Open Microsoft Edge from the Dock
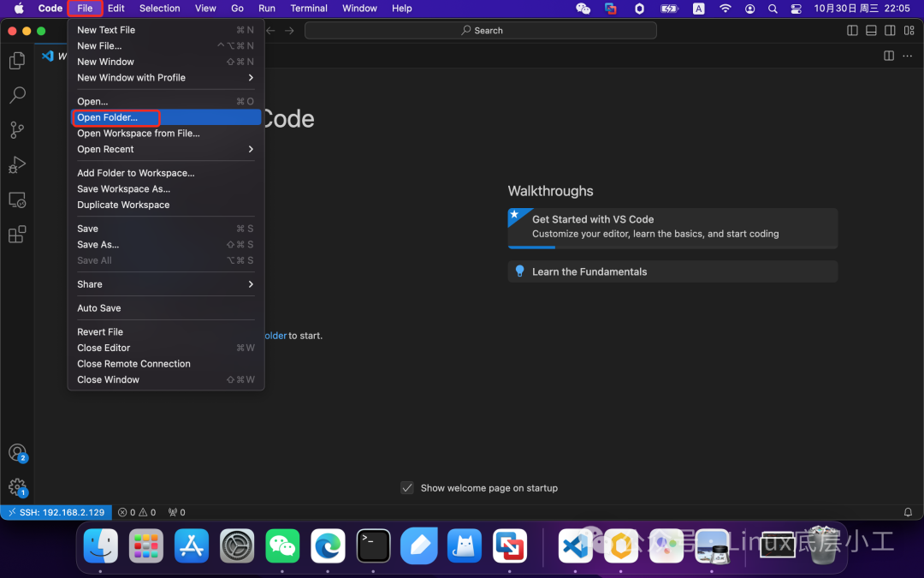This screenshot has width=924, height=578. point(328,545)
